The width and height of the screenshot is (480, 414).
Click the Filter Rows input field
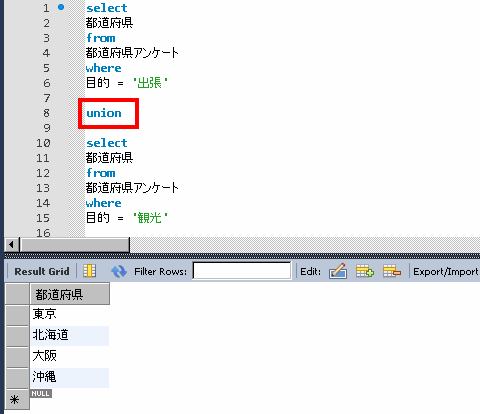242,271
